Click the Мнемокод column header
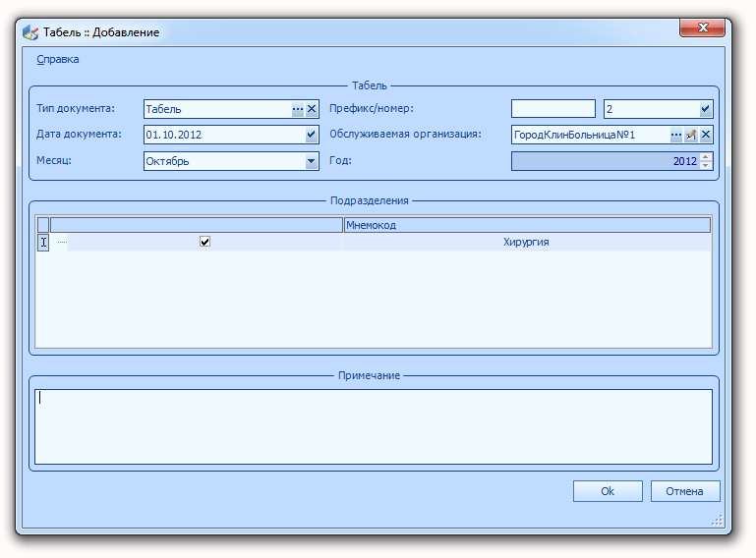The height and width of the screenshot is (558, 756). click(x=527, y=225)
